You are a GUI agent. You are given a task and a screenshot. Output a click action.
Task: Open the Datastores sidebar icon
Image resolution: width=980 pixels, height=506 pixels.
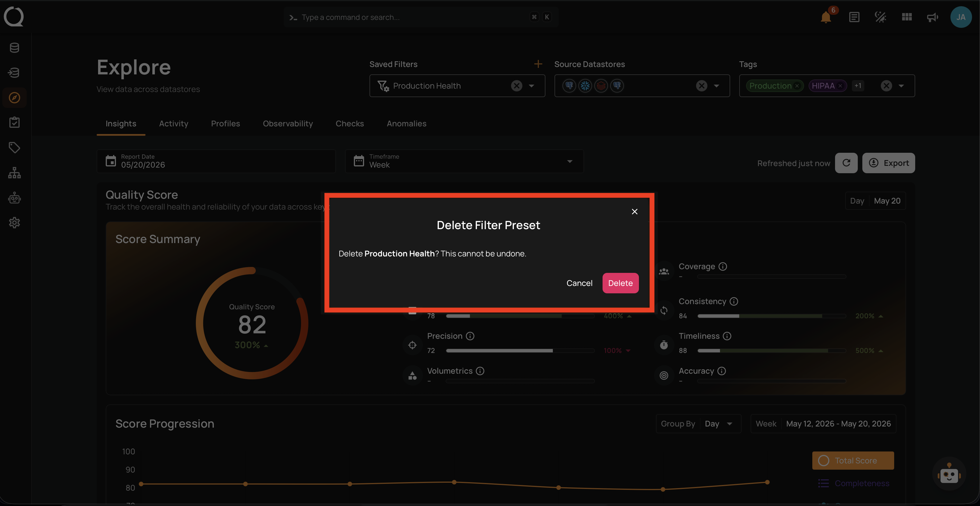14,47
